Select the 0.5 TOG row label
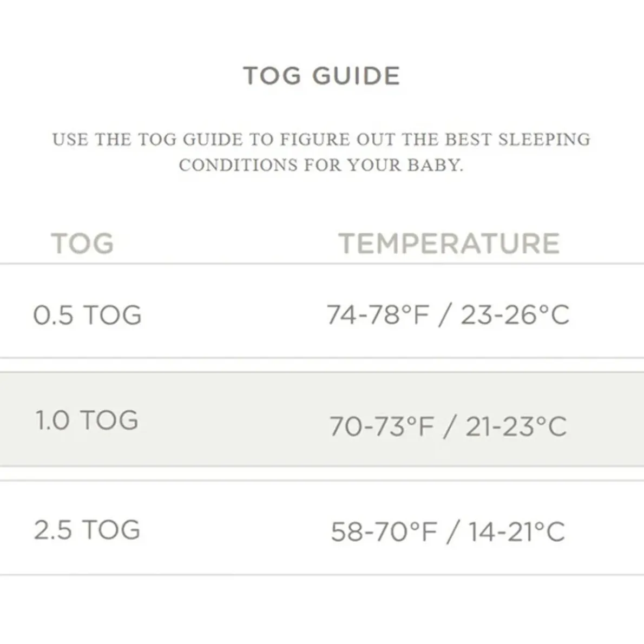644x644 pixels. pos(87,315)
